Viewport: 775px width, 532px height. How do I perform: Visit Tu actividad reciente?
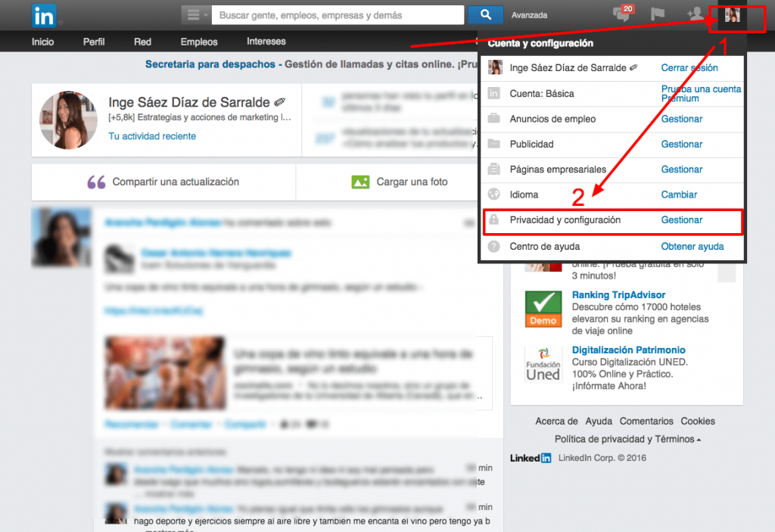152,135
